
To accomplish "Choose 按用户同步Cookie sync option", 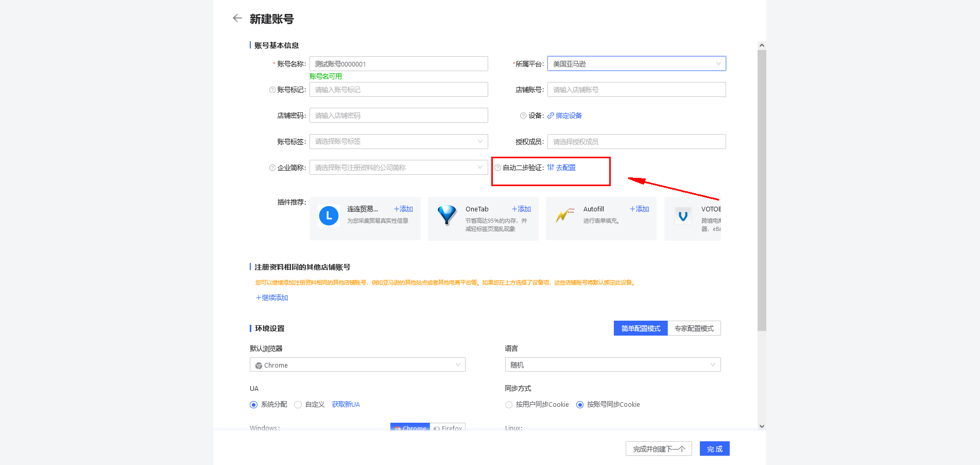I will tap(509, 405).
